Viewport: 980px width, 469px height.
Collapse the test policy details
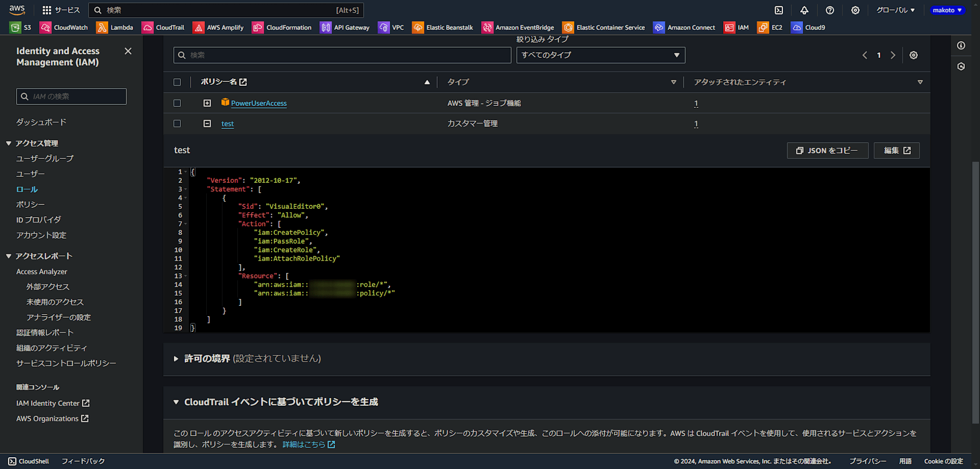tap(207, 123)
